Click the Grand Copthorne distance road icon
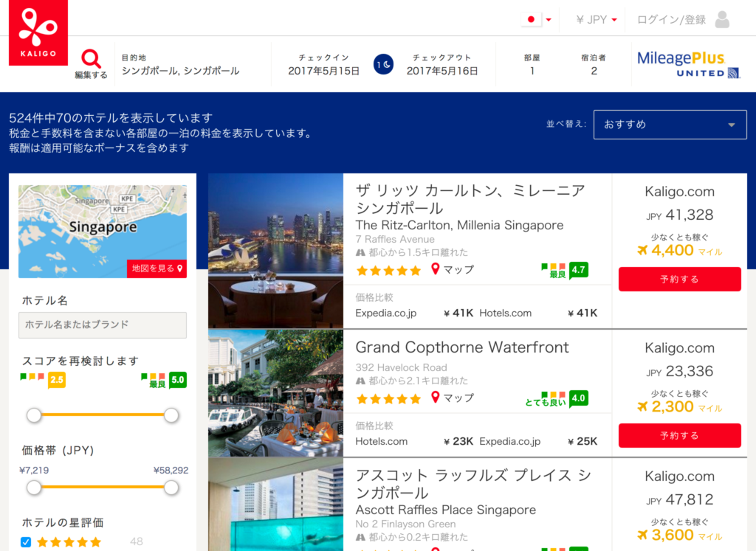This screenshot has height=551, width=756. tap(360, 381)
